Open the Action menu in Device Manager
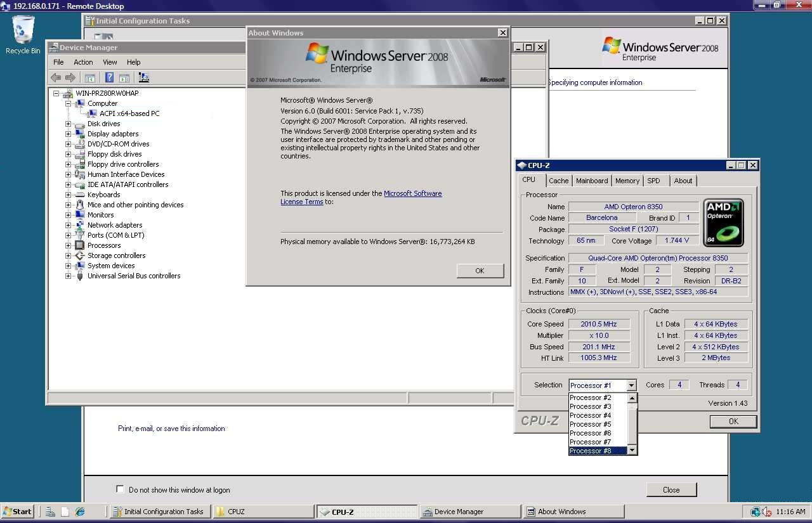The image size is (812, 523). click(83, 62)
